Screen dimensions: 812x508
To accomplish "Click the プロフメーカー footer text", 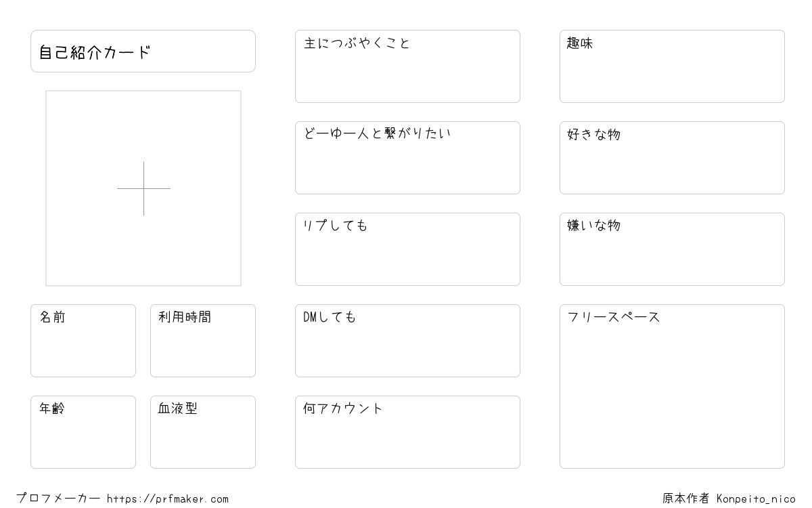I will [58, 499].
